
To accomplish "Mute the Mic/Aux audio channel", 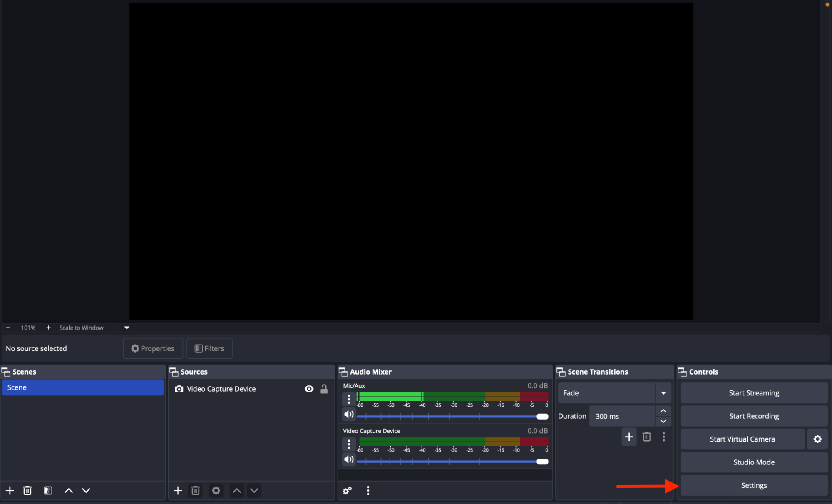I will 349,415.
